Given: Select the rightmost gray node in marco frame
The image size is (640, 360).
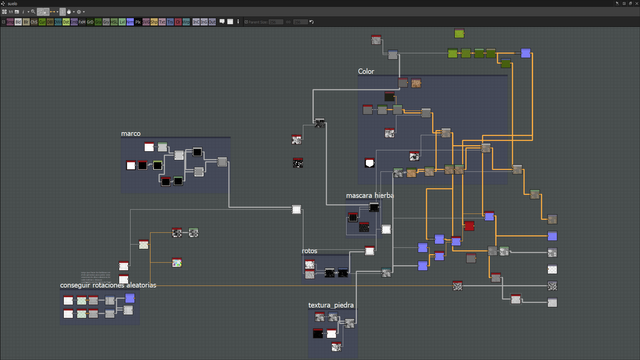Looking at the screenshot, I should pyautogui.click(x=222, y=162).
